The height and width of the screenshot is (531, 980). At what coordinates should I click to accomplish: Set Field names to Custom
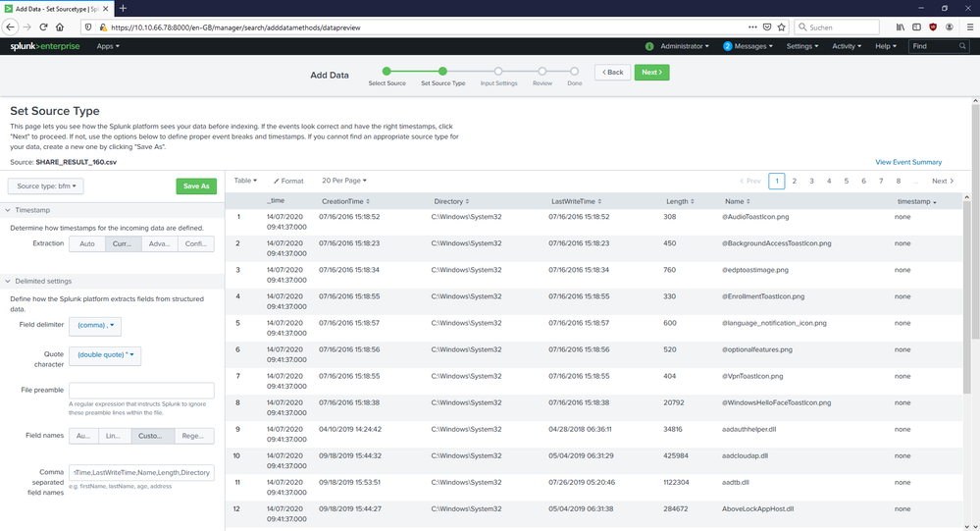(x=151, y=436)
